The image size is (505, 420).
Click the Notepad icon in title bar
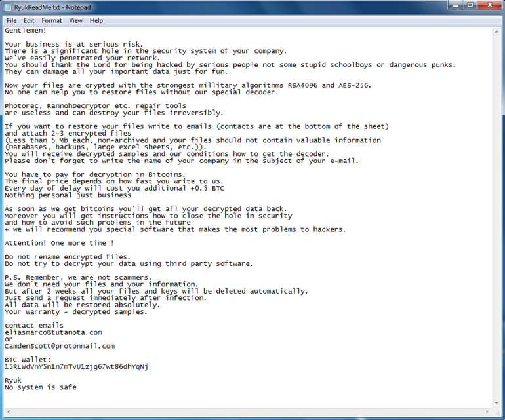(x=7, y=7)
